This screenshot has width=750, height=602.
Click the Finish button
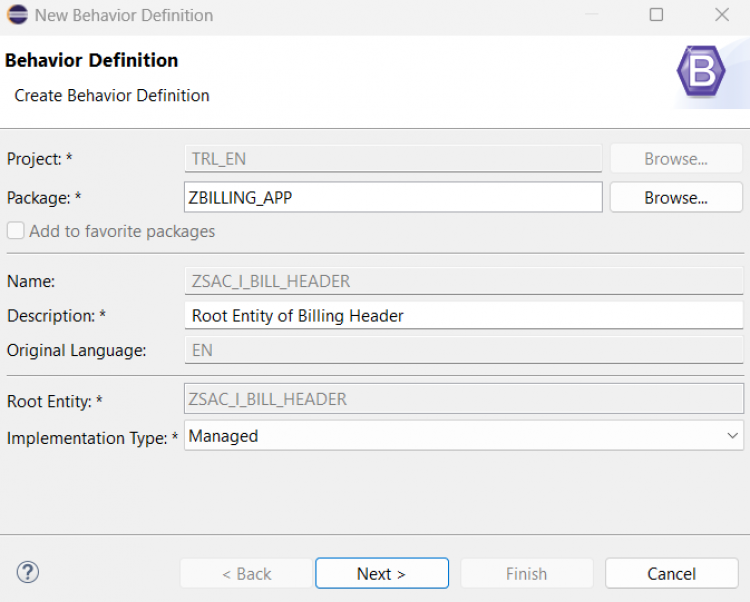(526, 574)
